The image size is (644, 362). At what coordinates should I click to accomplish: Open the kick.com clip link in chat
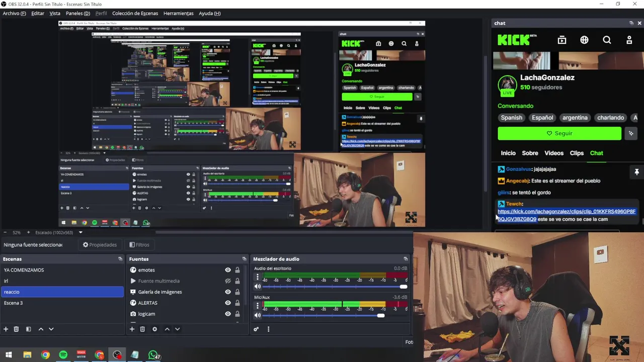click(567, 215)
